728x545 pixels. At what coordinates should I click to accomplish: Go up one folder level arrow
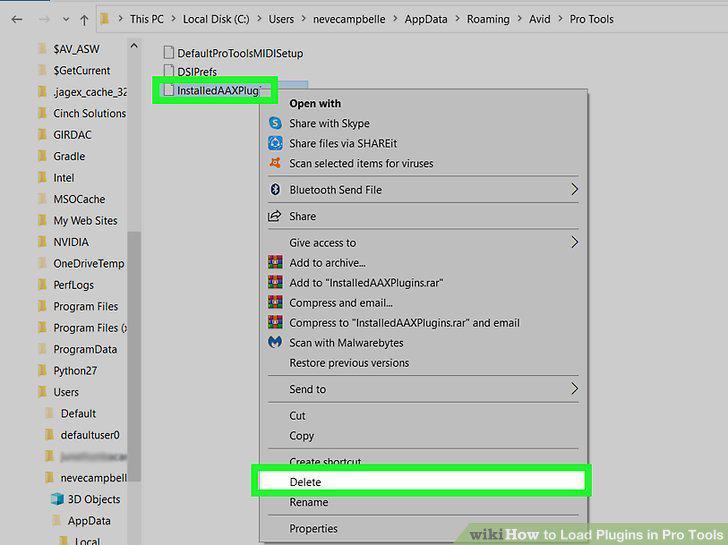(x=84, y=19)
